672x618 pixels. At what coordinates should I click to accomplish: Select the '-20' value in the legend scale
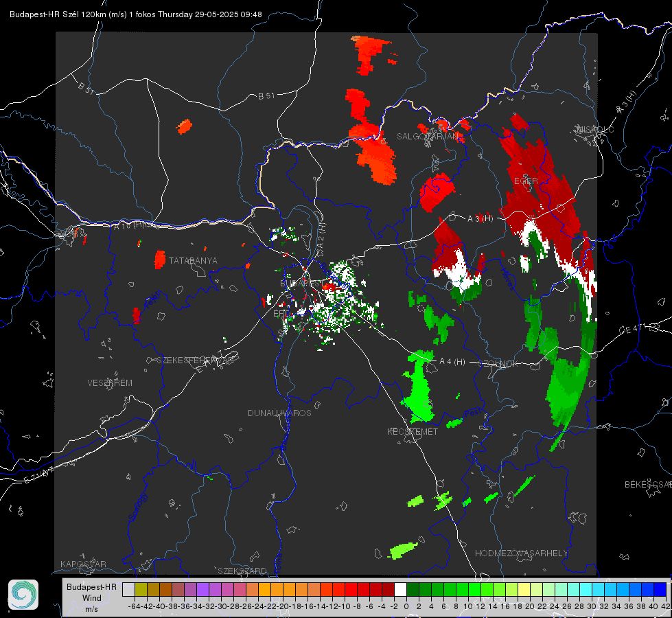(283, 606)
